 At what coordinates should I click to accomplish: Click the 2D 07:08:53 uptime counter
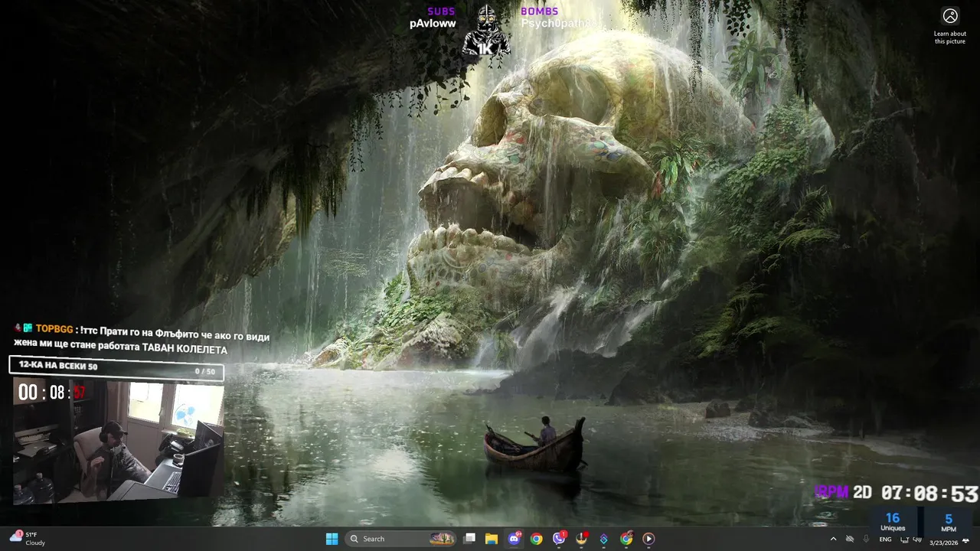point(916,493)
